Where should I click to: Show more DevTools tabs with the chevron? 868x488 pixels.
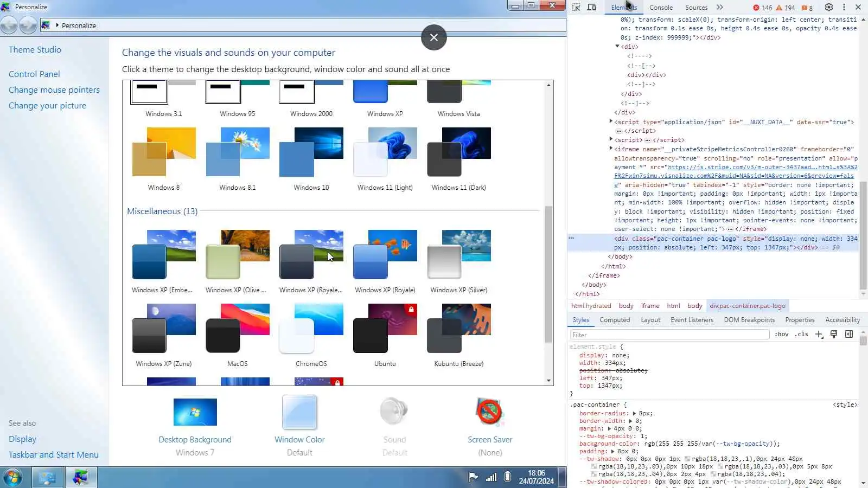point(720,8)
